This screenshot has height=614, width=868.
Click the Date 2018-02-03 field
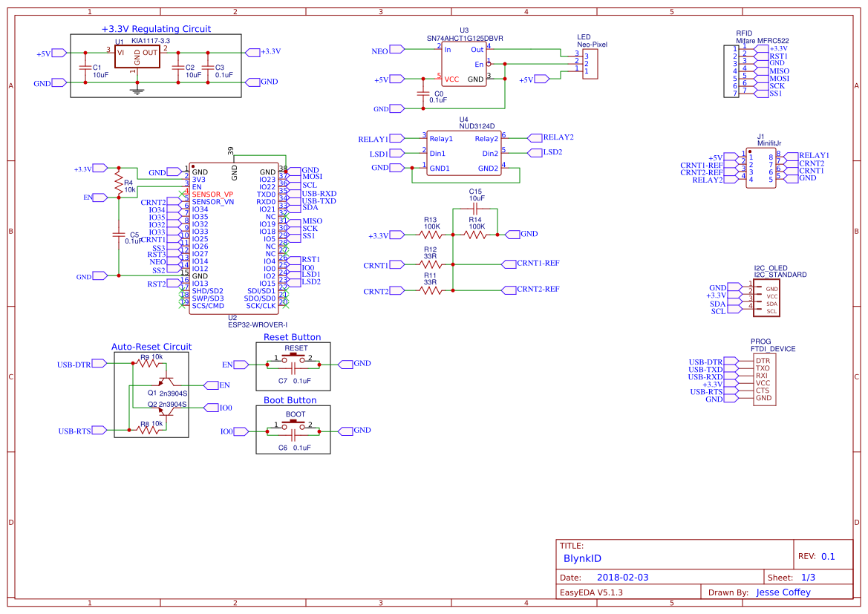point(621,577)
